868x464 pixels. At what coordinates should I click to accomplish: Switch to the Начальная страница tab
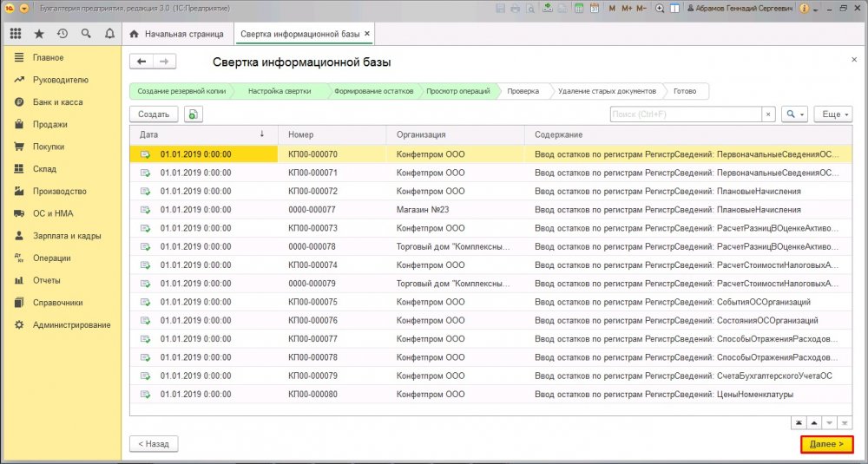point(177,34)
